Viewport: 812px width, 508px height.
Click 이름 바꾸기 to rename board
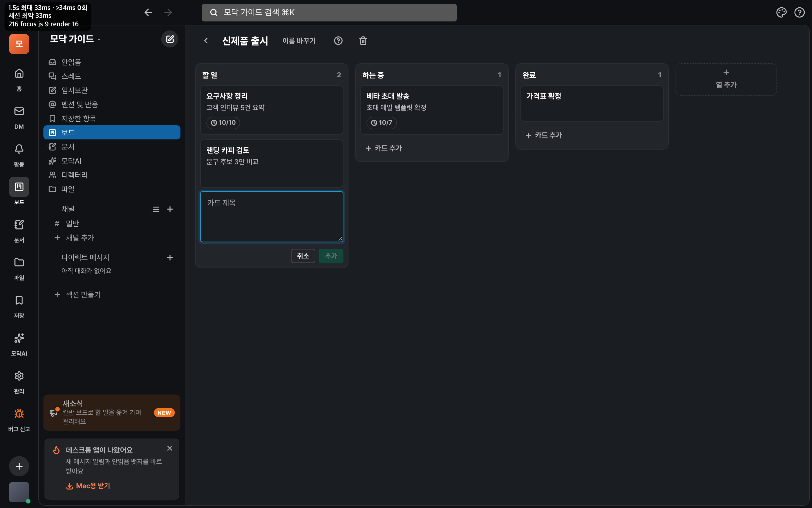(299, 41)
